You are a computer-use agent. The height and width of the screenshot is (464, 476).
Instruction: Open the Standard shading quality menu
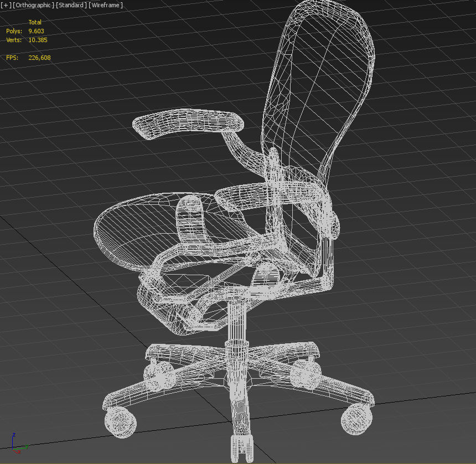(x=71, y=5)
